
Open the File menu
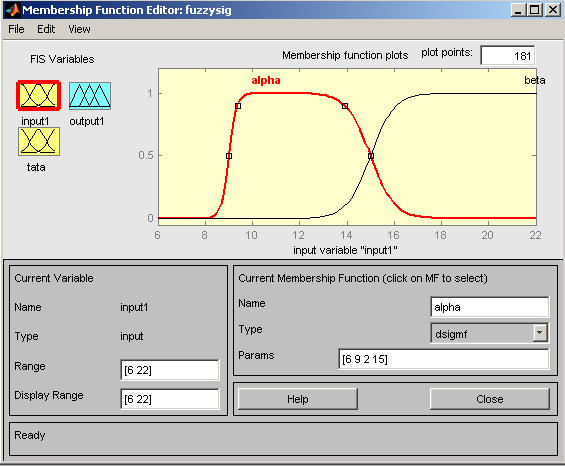point(16,29)
